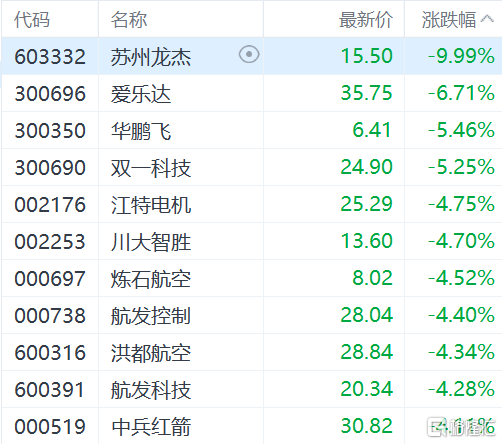Open the 江特电机 stock entry
The width and height of the screenshot is (502, 444).
pyautogui.click(x=151, y=204)
